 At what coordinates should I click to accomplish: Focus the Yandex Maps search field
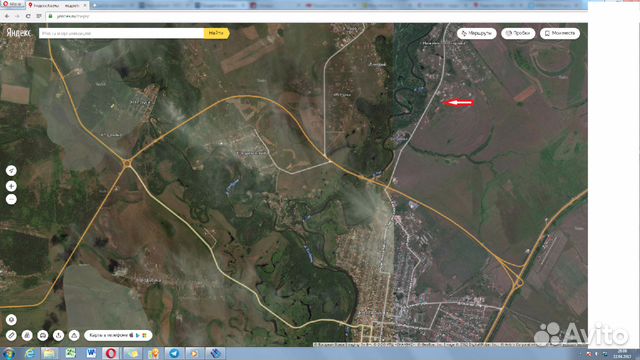[121, 33]
